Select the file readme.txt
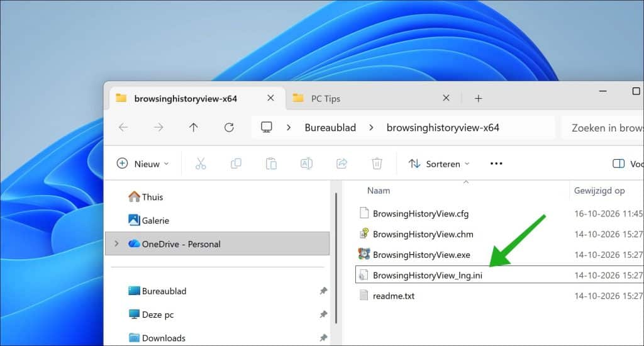The height and width of the screenshot is (346, 644). pos(394,296)
